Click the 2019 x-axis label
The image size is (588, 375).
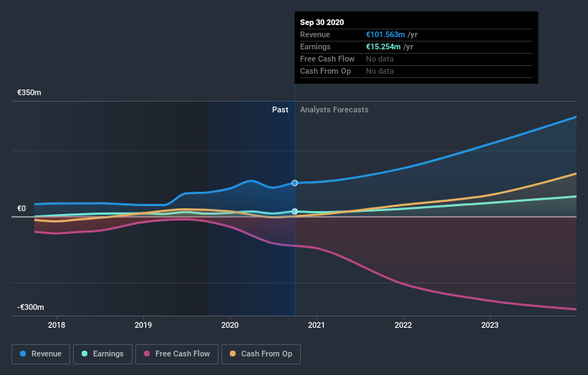point(143,325)
